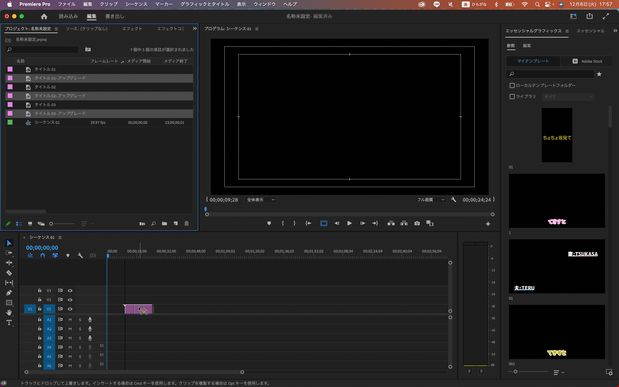Click the Lift button in Program Monitor
619x387 pixels.
(x=391, y=224)
